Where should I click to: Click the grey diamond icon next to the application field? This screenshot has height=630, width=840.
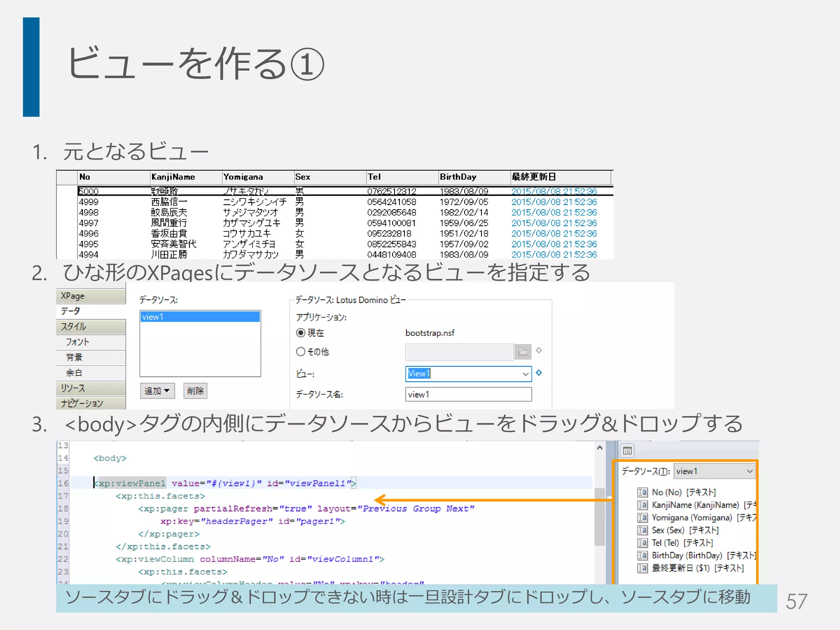(x=539, y=350)
